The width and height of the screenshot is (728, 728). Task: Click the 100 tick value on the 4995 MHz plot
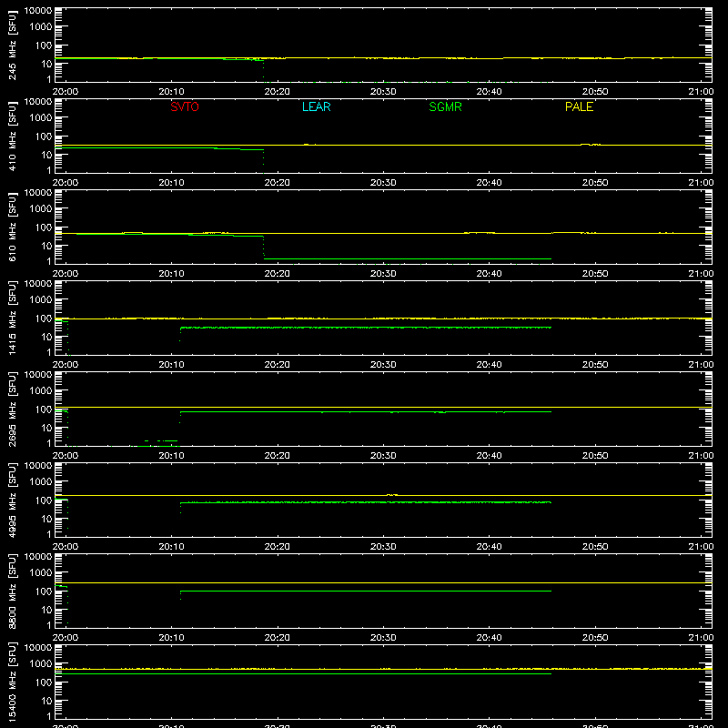[x=44, y=500]
